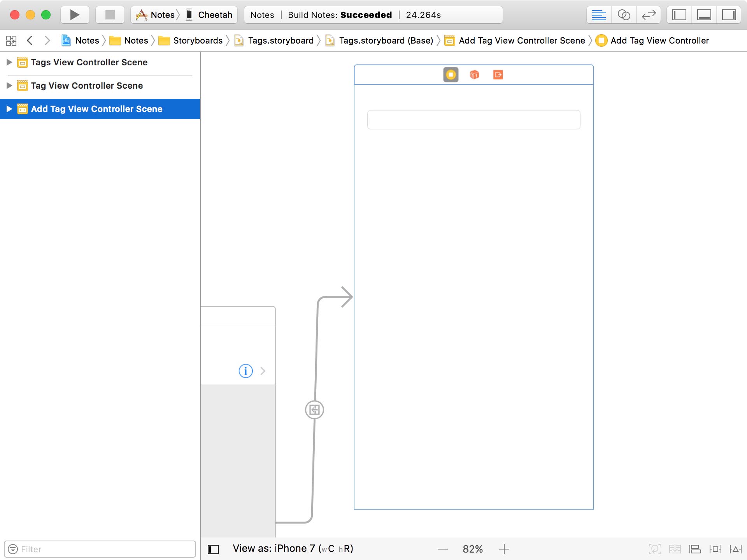Select Add Tag View Controller in jump bar
Viewport: 747px width, 560px height.
[x=659, y=40]
